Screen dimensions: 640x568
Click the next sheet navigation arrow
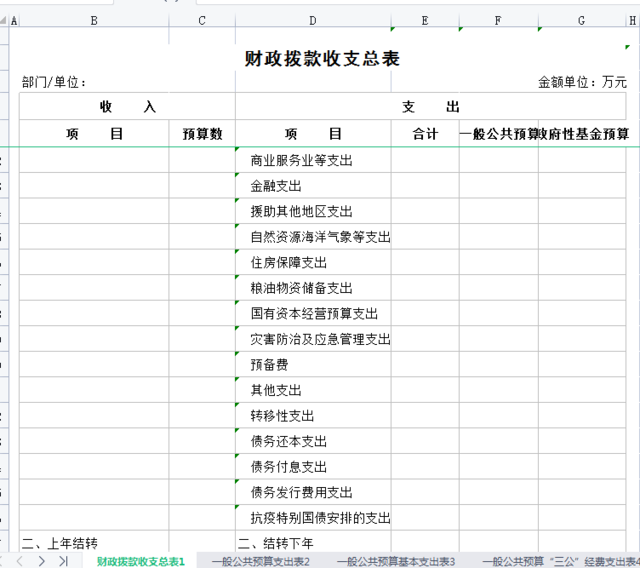point(41,561)
